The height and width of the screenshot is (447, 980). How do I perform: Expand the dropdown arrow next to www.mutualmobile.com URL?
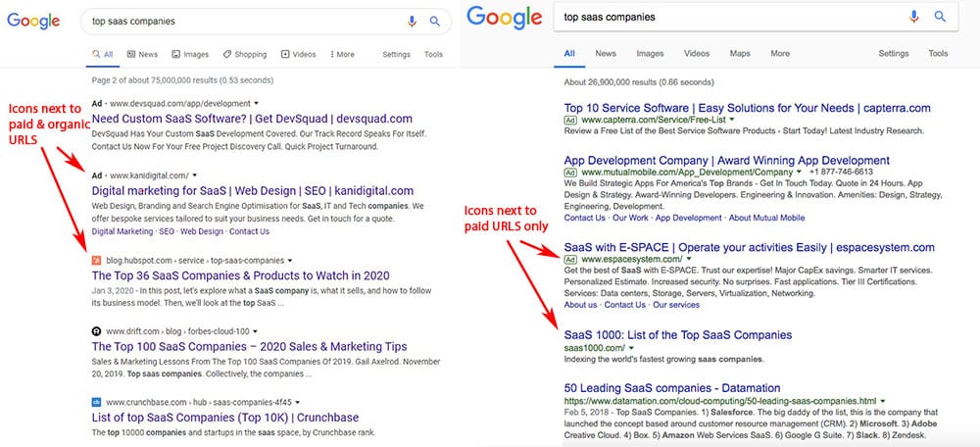799,172
